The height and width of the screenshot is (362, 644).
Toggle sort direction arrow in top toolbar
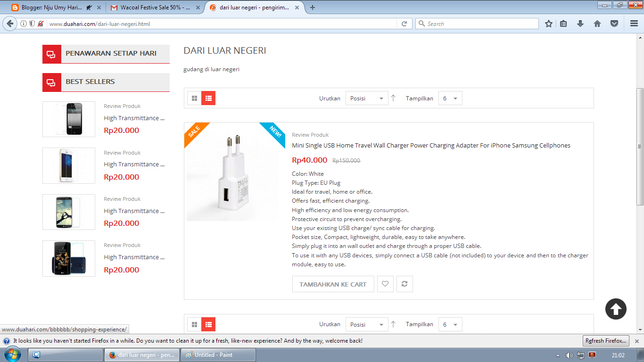393,98
